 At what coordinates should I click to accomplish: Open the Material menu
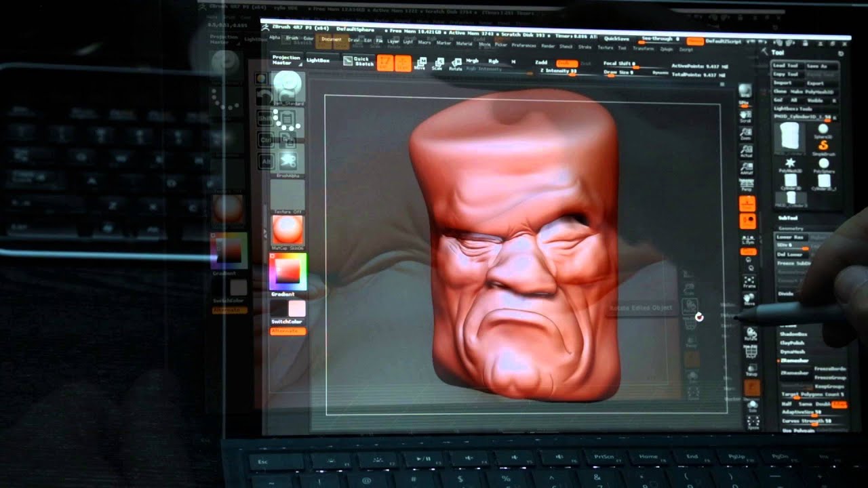[465, 43]
